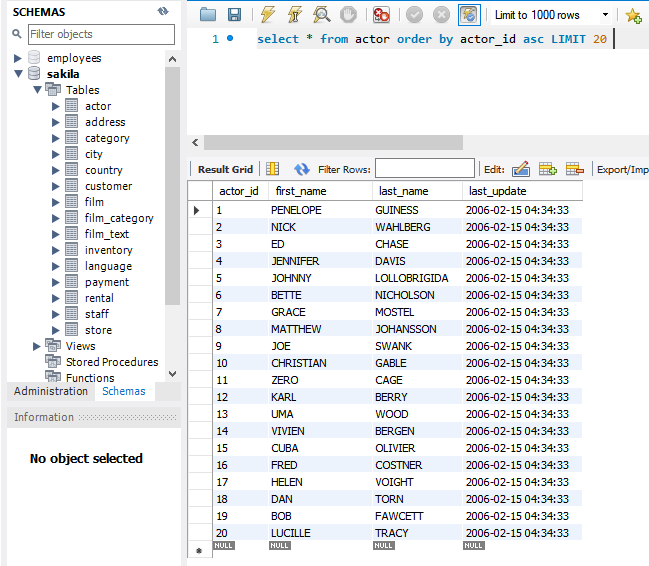Click the editor's horizontal scrollbar thumb
This screenshot has height=566, width=649.
coord(332,143)
